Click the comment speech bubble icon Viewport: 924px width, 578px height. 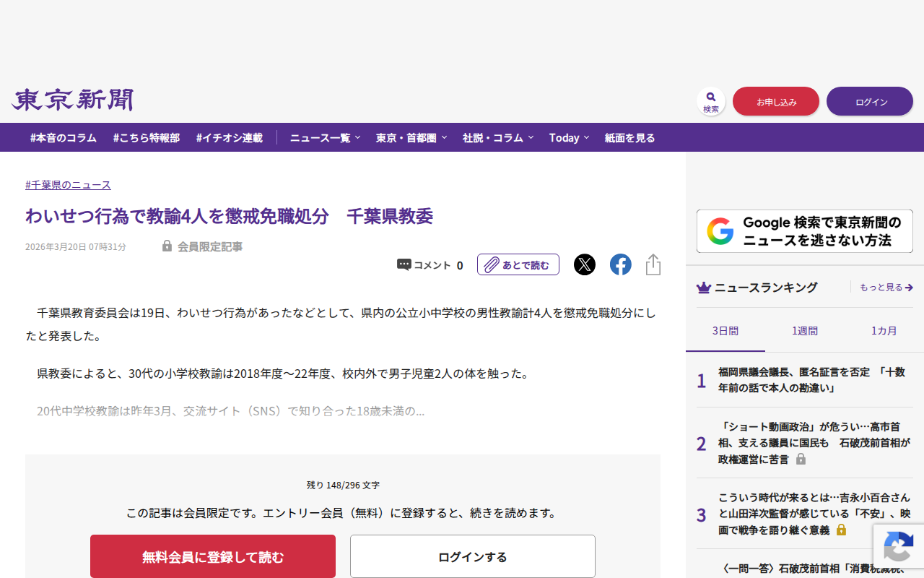tap(404, 265)
